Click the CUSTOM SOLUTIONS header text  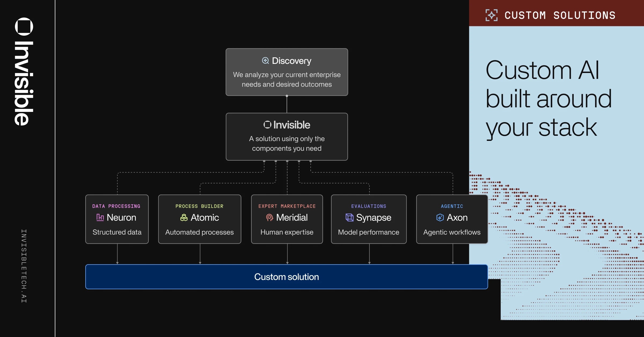(x=560, y=15)
